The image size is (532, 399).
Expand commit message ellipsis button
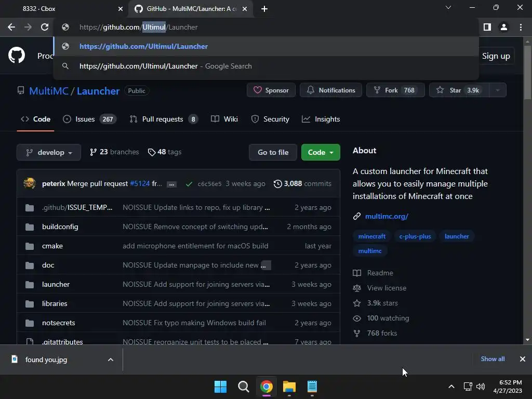[171, 184]
